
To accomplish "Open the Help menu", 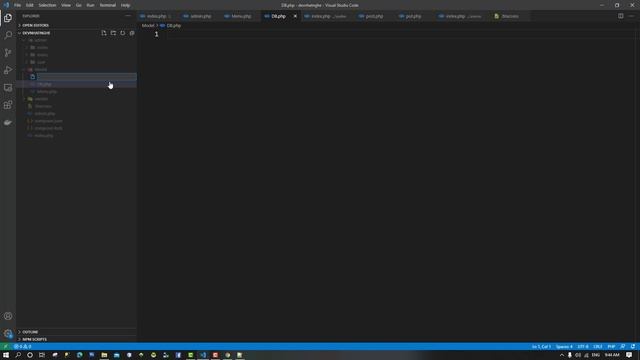I will [125, 5].
